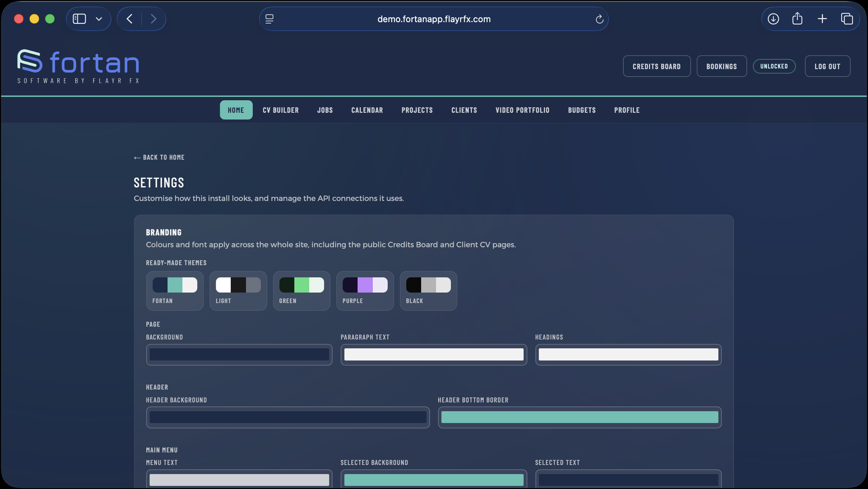Follow the Back to Home link

(159, 157)
